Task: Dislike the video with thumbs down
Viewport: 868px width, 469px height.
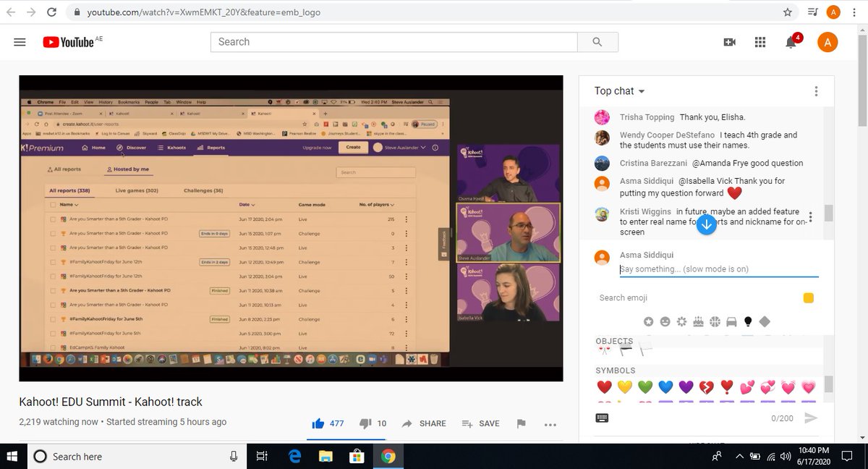Action: point(365,423)
